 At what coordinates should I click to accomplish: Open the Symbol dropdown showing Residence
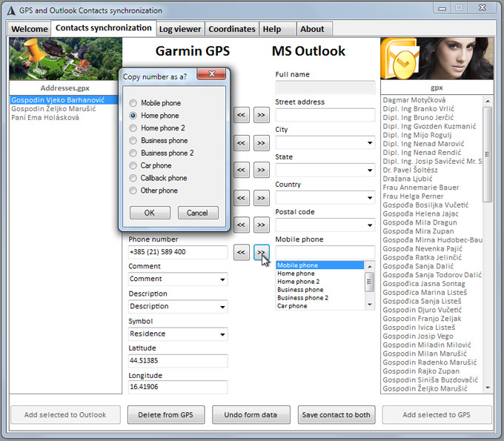tap(222, 334)
